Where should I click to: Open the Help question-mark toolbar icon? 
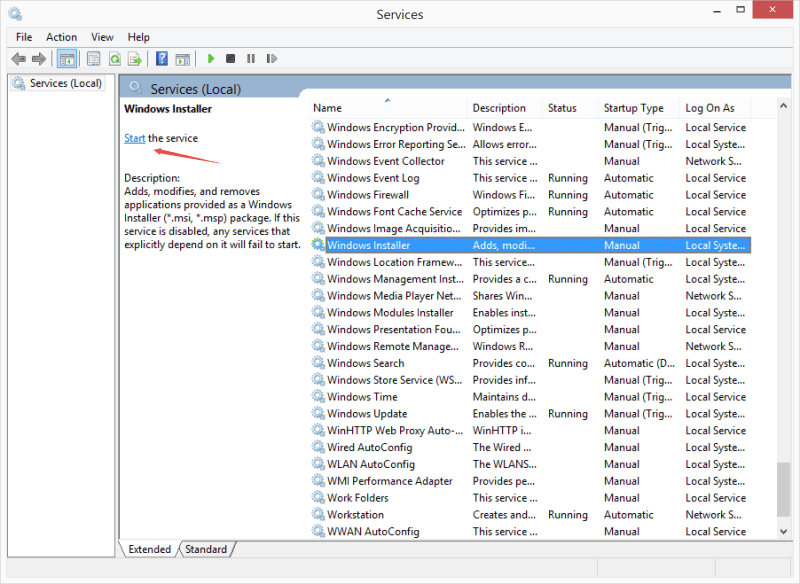(162, 59)
